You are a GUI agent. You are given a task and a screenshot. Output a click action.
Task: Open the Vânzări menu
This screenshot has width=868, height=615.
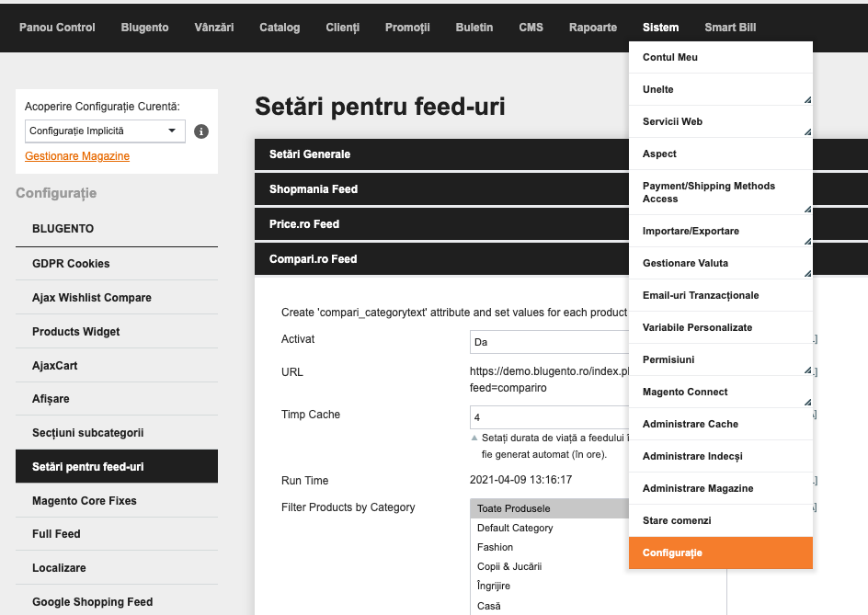click(x=213, y=28)
